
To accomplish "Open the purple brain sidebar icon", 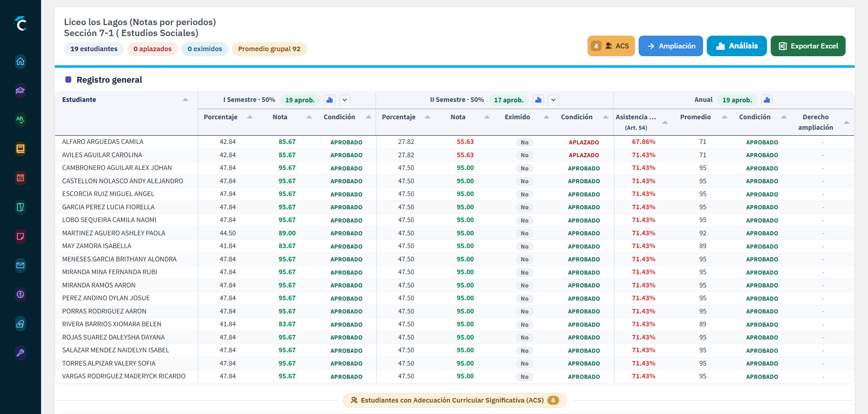I will click(x=20, y=294).
